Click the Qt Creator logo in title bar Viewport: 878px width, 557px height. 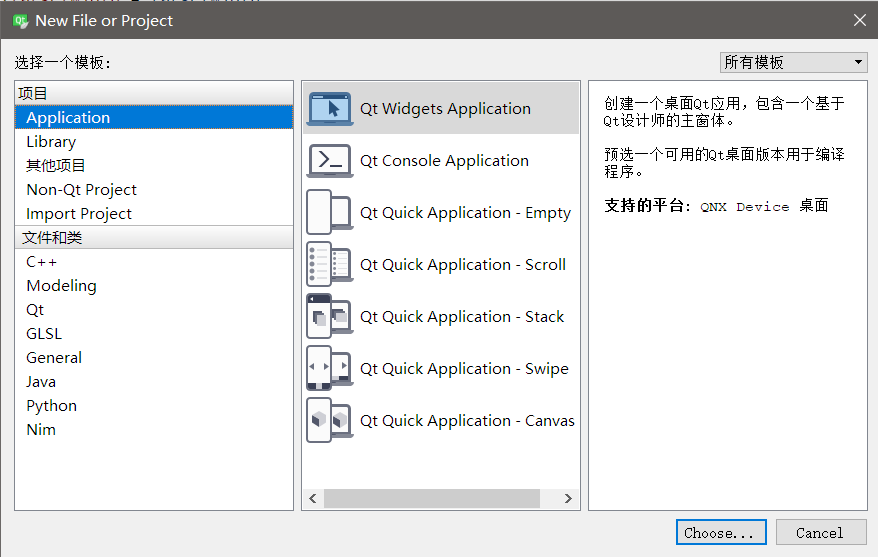[20, 21]
